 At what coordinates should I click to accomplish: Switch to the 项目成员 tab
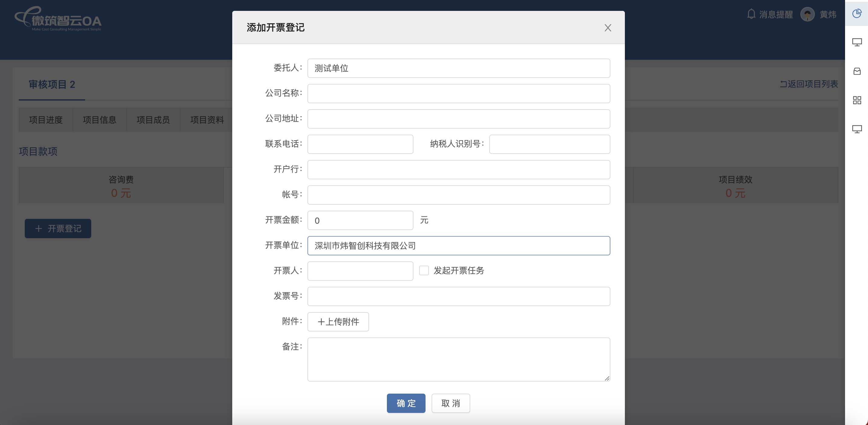click(x=153, y=120)
